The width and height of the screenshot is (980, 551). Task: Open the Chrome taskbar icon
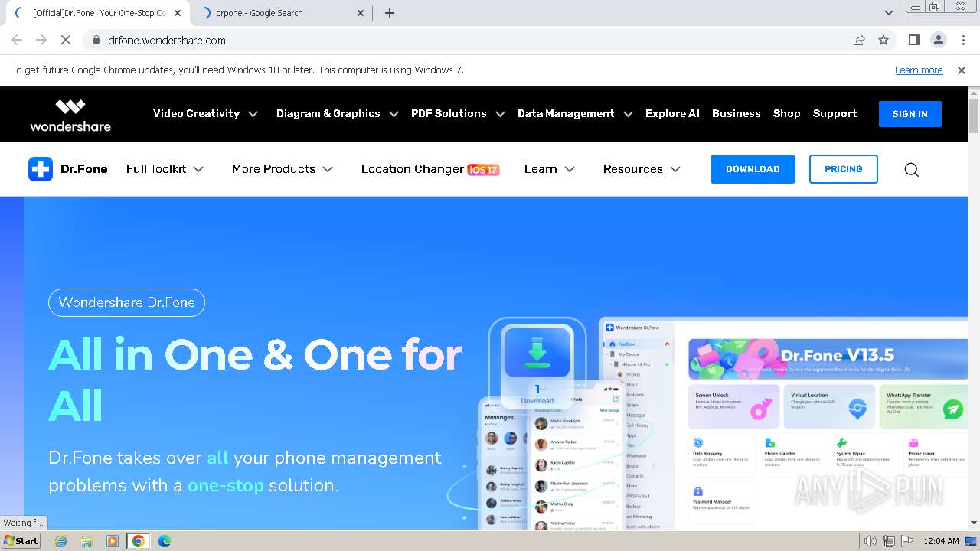click(x=139, y=541)
